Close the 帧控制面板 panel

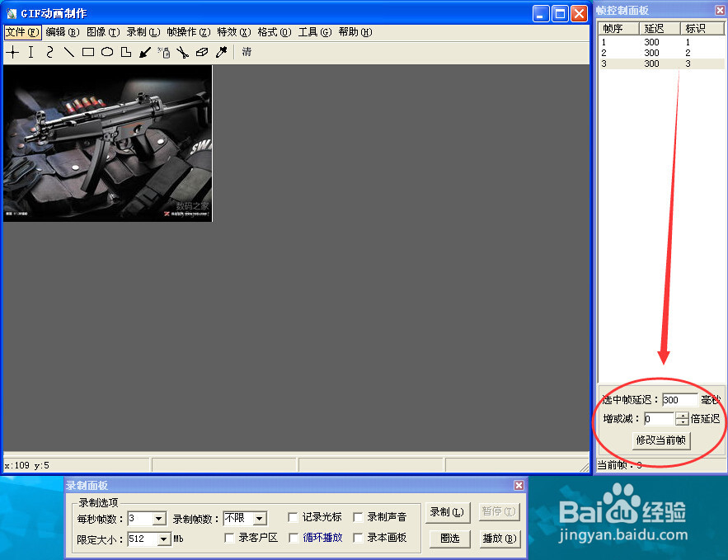click(719, 10)
